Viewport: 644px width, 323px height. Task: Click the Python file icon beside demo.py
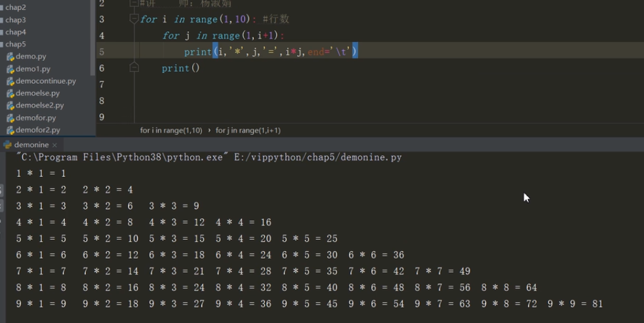pos(10,56)
